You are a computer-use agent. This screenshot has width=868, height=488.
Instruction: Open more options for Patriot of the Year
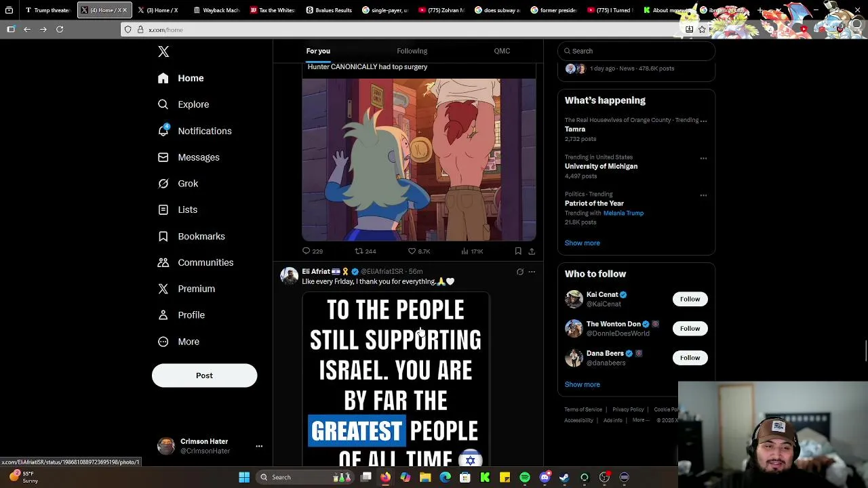(x=703, y=195)
